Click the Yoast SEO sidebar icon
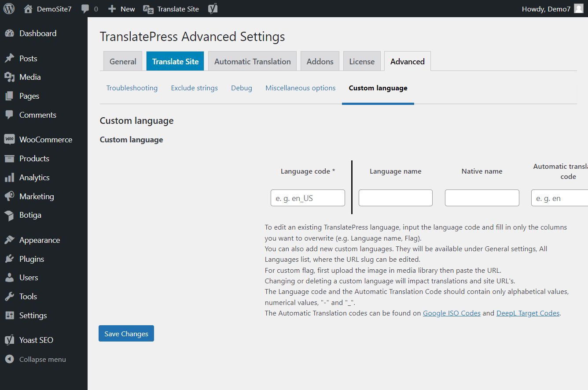The height and width of the screenshot is (390, 588). pos(9,340)
